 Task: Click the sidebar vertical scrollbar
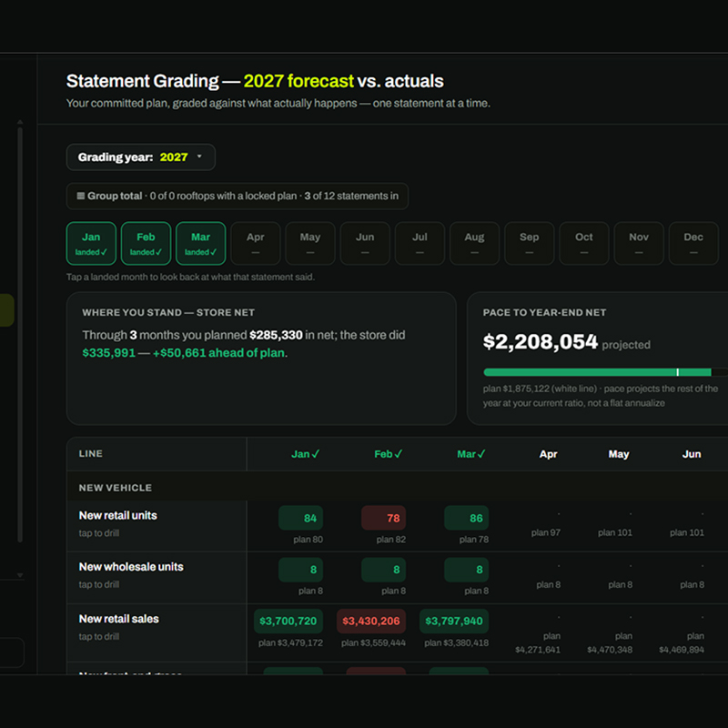[x=20, y=334]
